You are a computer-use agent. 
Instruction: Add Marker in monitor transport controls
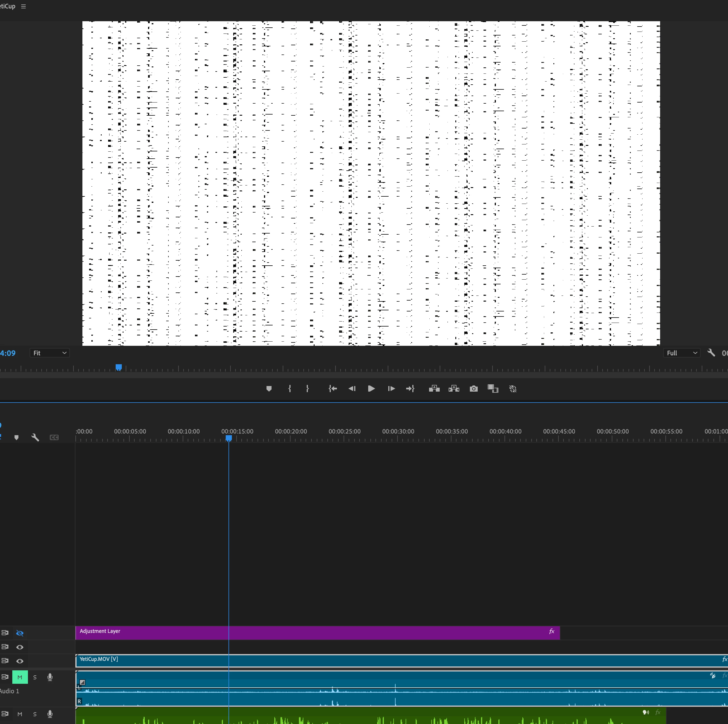tap(269, 389)
